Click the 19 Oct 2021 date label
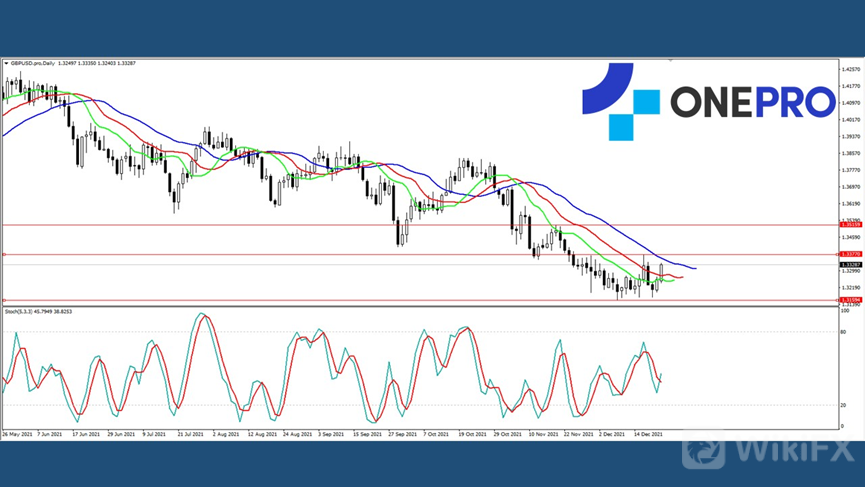The width and height of the screenshot is (865, 487). 470,435
